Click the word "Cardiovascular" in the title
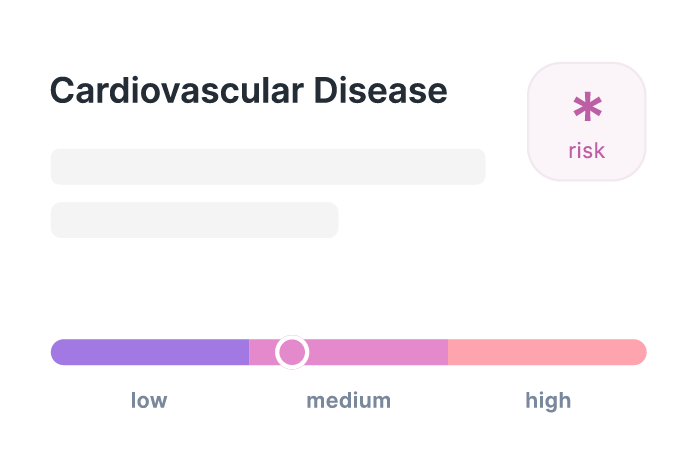This screenshot has width=698, height=476. click(x=176, y=91)
